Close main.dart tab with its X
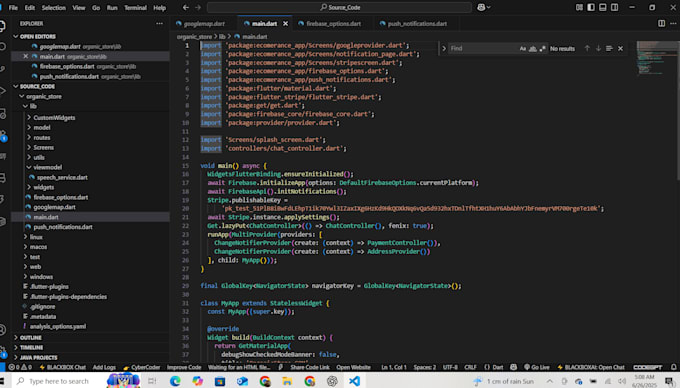The image size is (680, 388). (285, 23)
